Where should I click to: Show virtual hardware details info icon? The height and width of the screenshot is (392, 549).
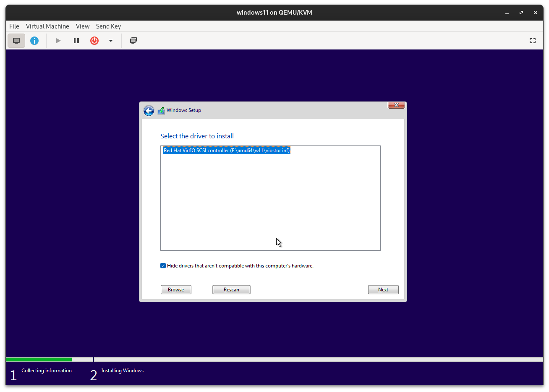(34, 41)
